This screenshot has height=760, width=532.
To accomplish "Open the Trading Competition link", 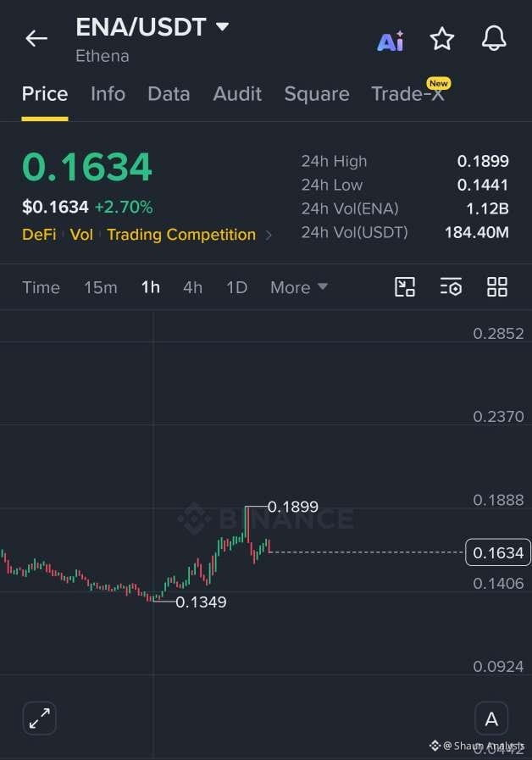I will pyautogui.click(x=181, y=235).
